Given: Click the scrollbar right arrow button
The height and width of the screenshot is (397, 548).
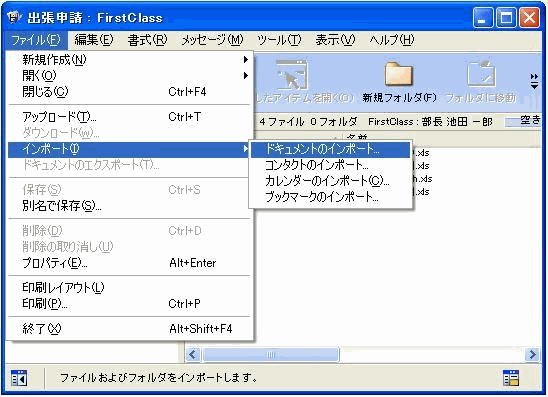Looking at the screenshot, I should pos(532,355).
